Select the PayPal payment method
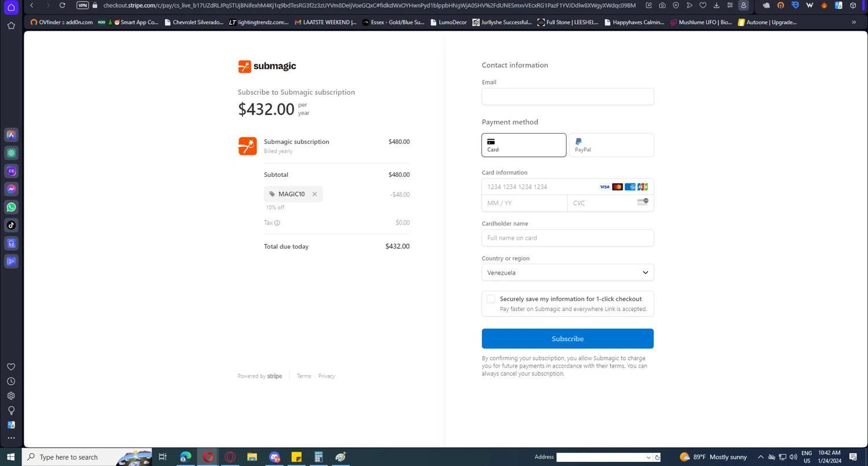868x466 pixels. (x=612, y=145)
